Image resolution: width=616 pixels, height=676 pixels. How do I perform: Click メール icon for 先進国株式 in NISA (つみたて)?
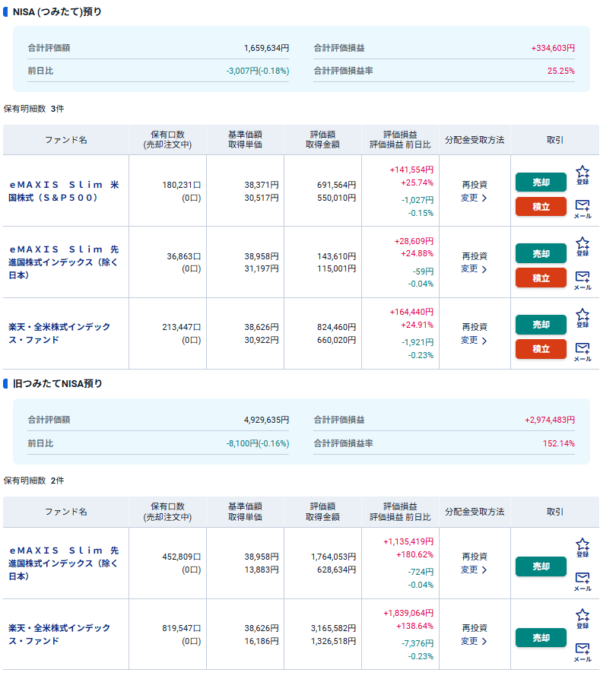(582, 279)
